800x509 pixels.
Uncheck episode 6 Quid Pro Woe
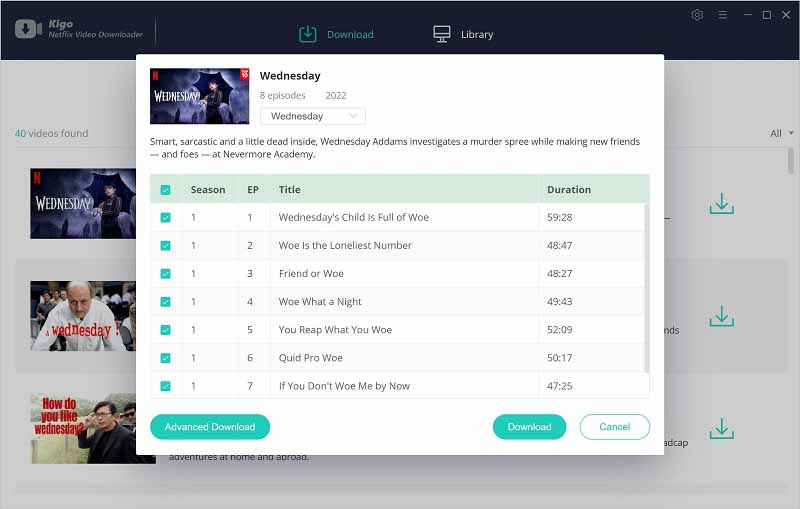point(165,358)
